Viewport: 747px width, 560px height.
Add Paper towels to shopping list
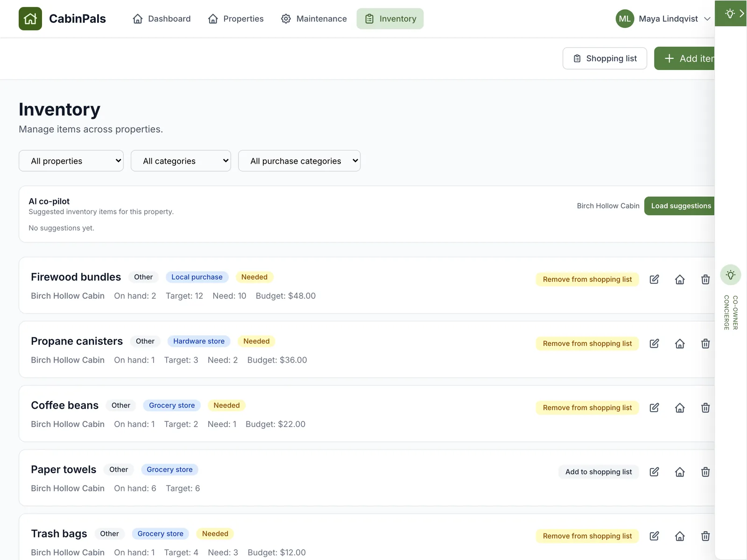[599, 472]
